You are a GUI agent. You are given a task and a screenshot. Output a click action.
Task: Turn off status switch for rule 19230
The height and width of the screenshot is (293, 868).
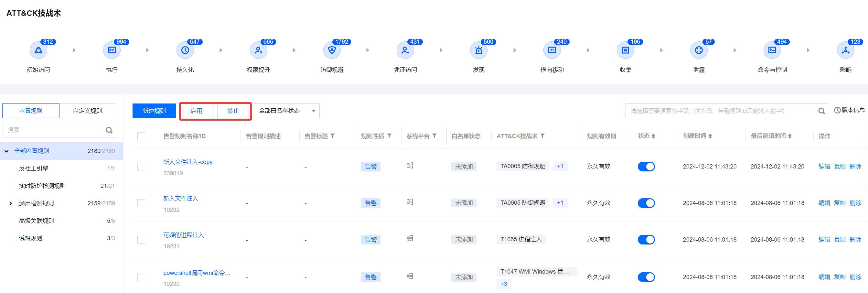(646, 277)
